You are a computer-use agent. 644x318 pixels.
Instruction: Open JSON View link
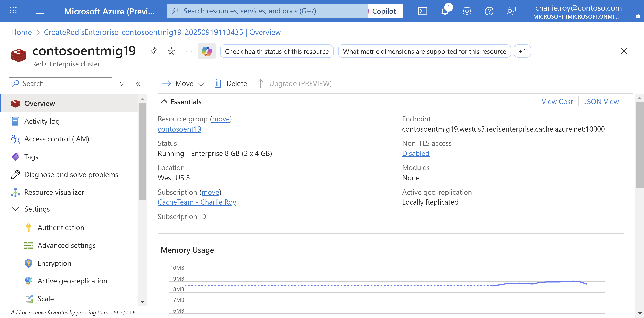click(601, 102)
